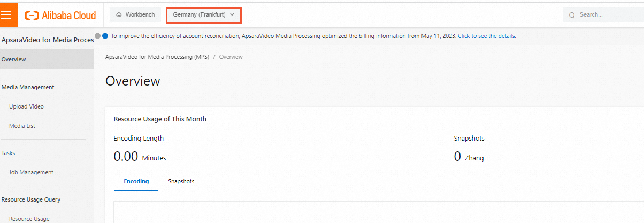644x223 pixels.
Task: Click ApsaraVideo for Media Processing breadcrumb
Action: click(x=157, y=57)
